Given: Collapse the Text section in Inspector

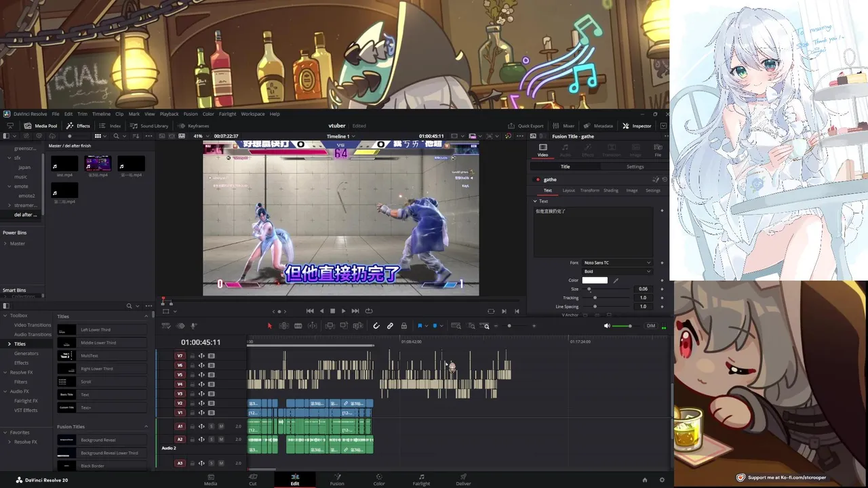Looking at the screenshot, I should (x=535, y=201).
